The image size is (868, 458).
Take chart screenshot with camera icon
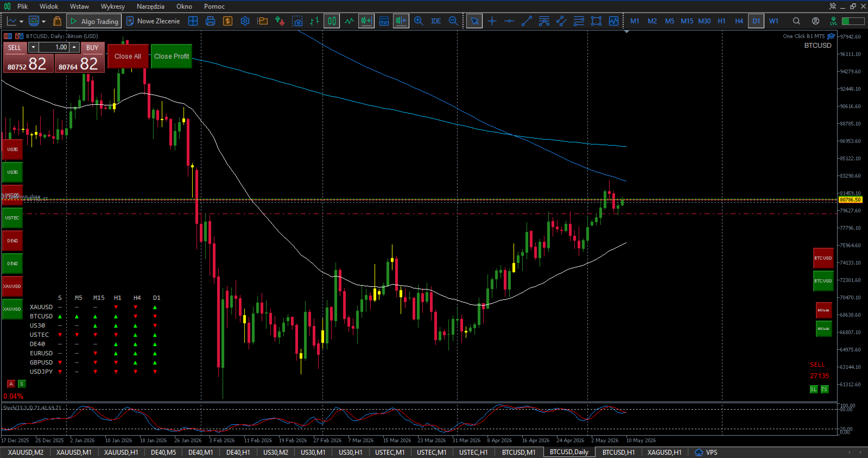pyautogui.click(x=297, y=21)
